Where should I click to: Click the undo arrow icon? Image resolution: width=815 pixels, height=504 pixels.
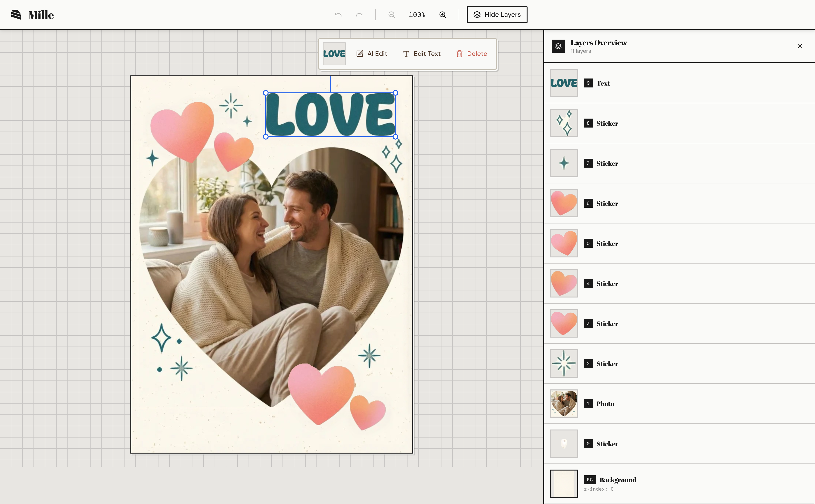[338, 15]
